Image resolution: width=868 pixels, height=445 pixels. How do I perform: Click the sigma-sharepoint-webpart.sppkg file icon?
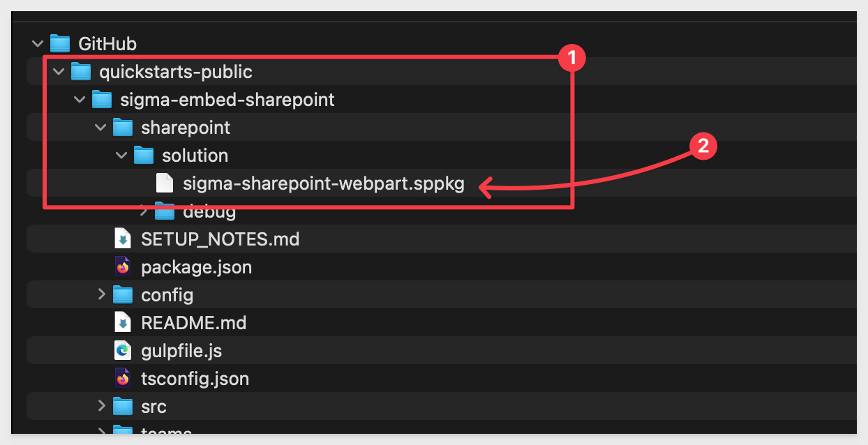[165, 183]
